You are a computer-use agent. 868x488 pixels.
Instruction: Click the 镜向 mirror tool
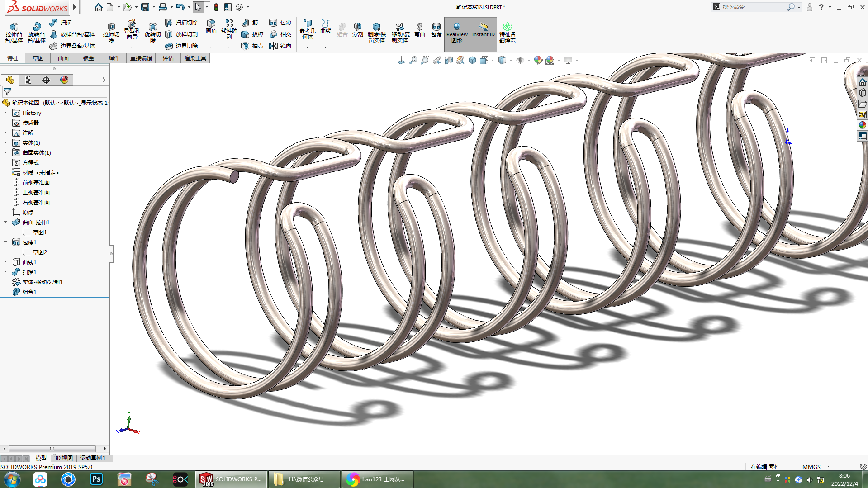pyautogui.click(x=280, y=46)
